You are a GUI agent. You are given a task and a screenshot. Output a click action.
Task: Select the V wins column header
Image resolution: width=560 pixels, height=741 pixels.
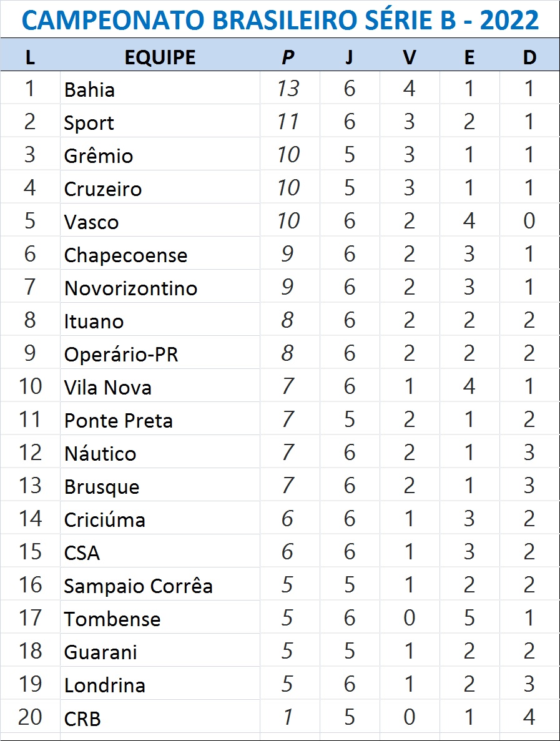tap(409, 57)
